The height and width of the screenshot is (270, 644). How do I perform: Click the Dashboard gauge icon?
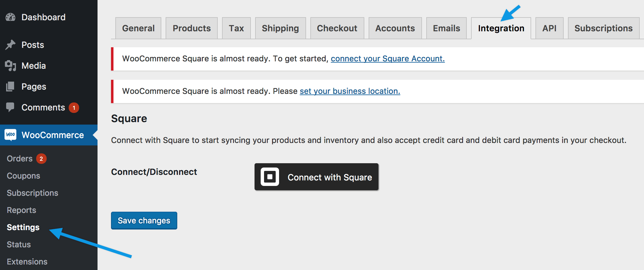[10, 17]
